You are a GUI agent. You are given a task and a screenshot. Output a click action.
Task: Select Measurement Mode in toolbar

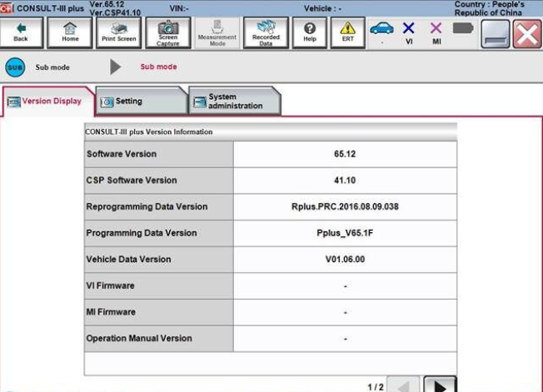[x=217, y=32]
